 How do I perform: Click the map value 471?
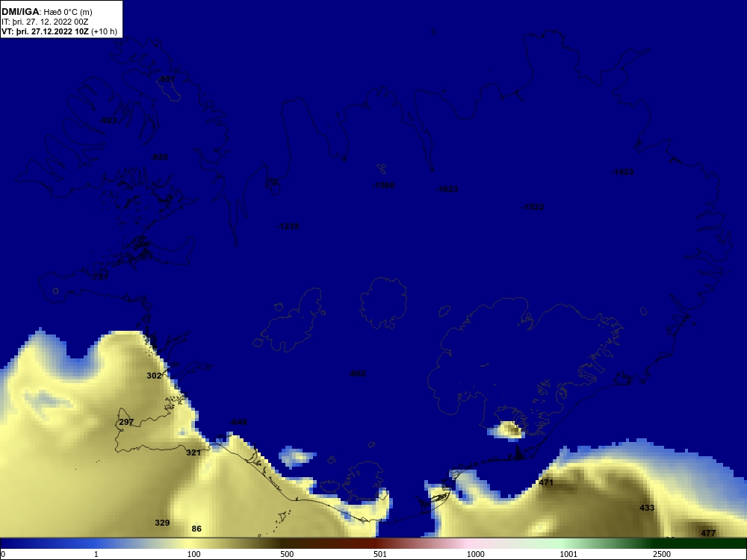(546, 482)
